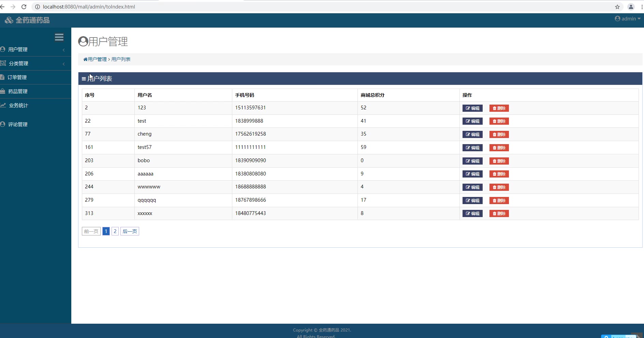This screenshot has width=644, height=338.
Task: Edit user qqqqqq
Action: click(472, 201)
